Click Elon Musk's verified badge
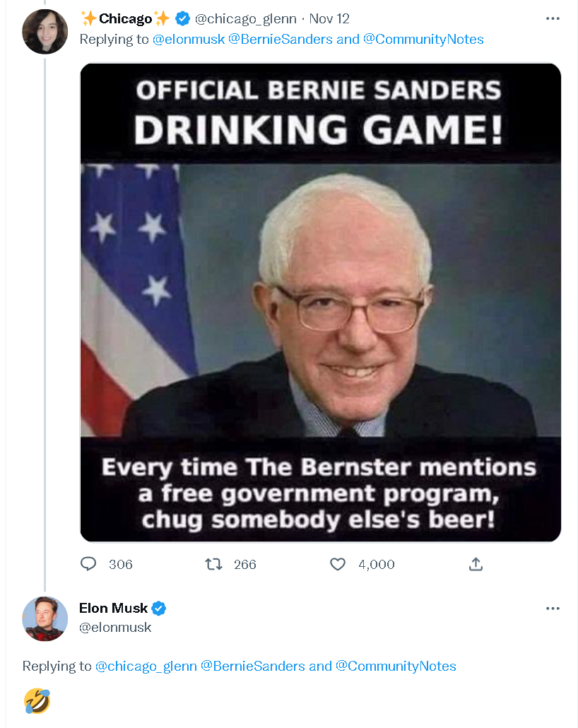Viewport: 578px width, 728px height. click(159, 608)
